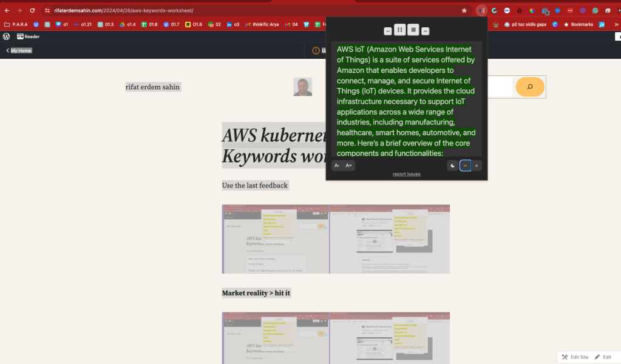621x364 pixels.
Task: Go back to My Home
Action: pyautogui.click(x=19, y=50)
